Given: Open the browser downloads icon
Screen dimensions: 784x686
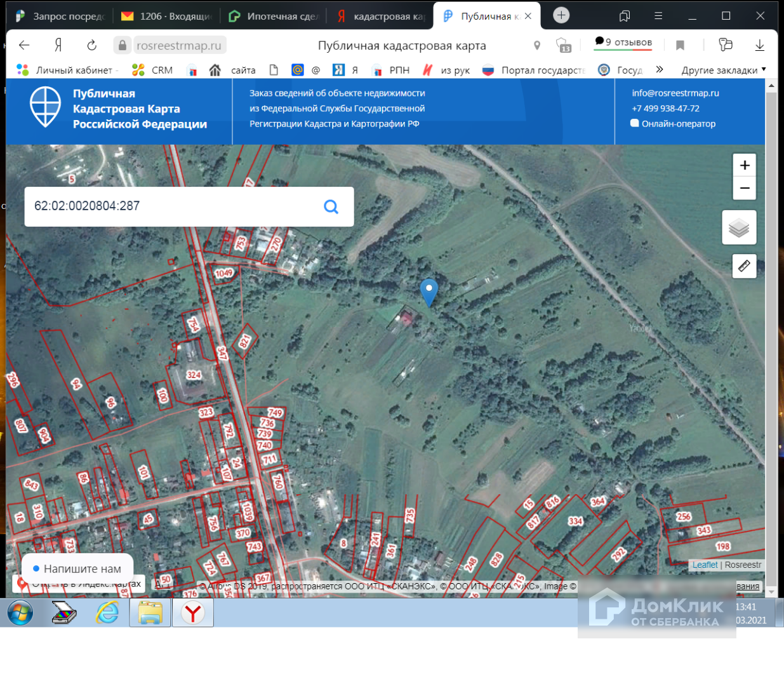Looking at the screenshot, I should [759, 45].
